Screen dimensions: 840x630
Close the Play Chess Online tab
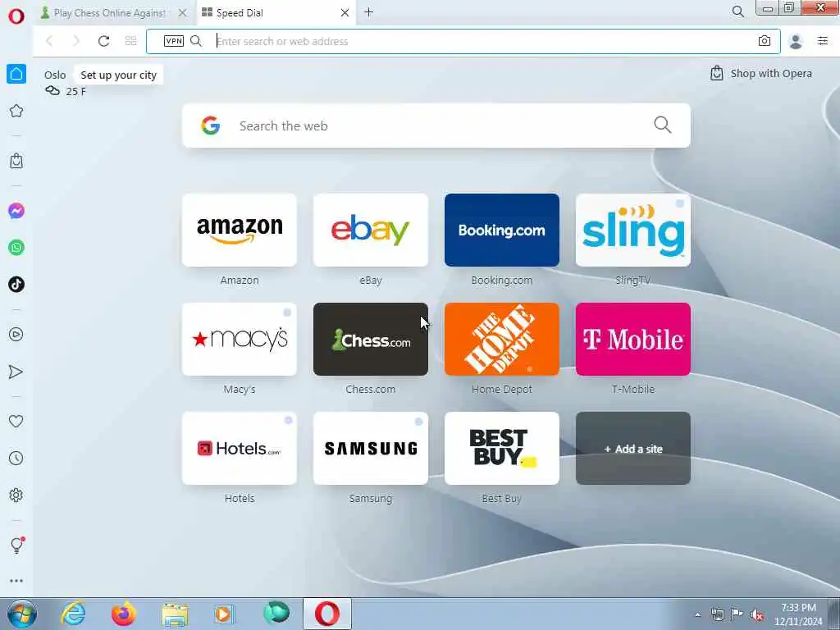(x=183, y=13)
